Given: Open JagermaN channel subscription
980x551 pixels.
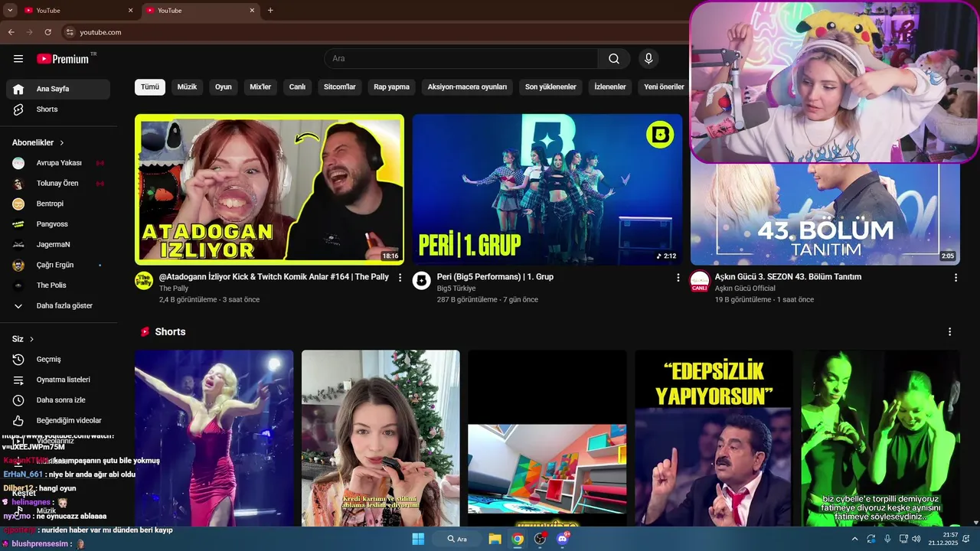Looking at the screenshot, I should (58, 245).
